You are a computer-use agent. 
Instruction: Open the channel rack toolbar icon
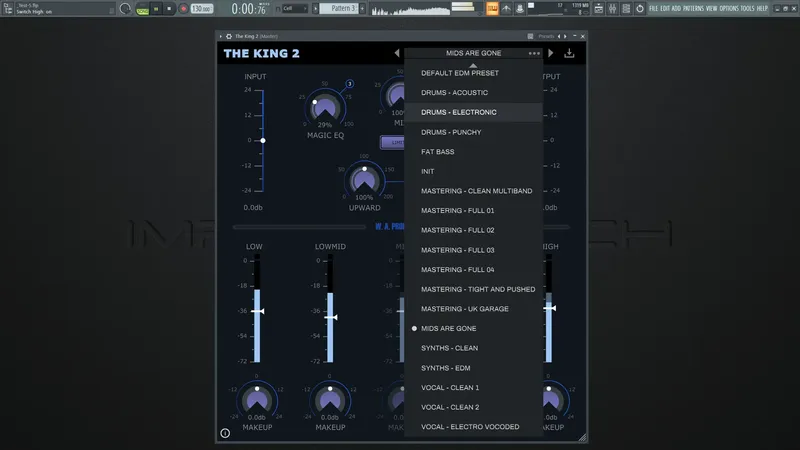pyautogui.click(x=626, y=9)
